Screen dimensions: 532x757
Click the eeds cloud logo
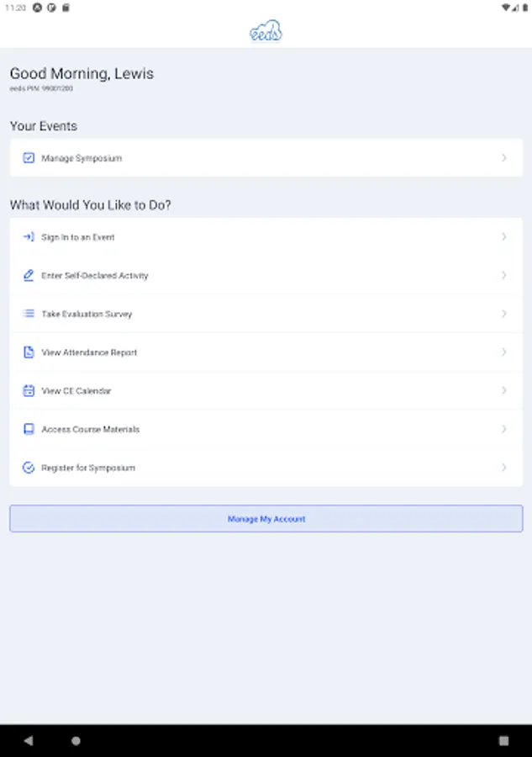(266, 31)
